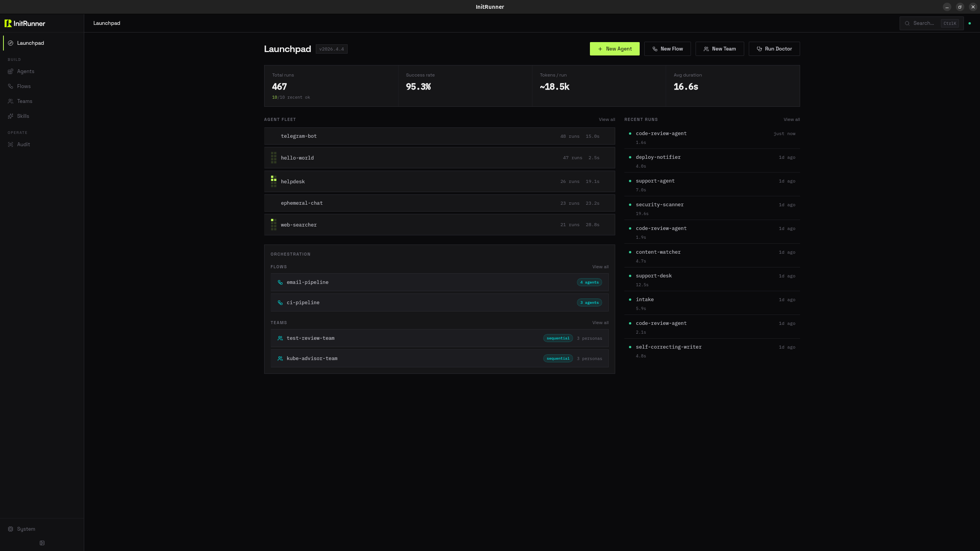Image resolution: width=980 pixels, height=551 pixels.
Task: Click the ci-pipeline flow icon
Action: coord(280,303)
